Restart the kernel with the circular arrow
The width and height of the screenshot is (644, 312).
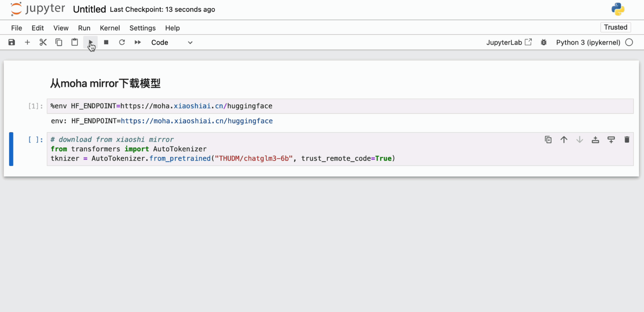coord(122,42)
